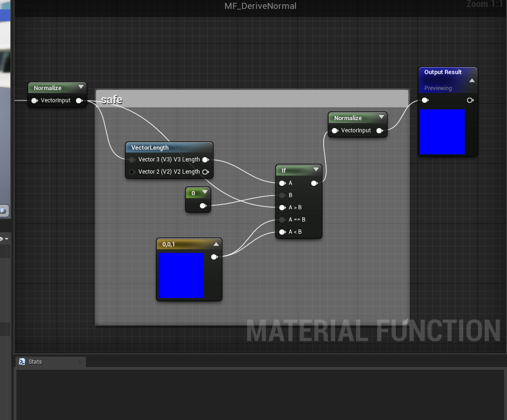Click the 0 constant node output pin
Image resolution: width=507 pixels, height=420 pixels.
point(203,206)
